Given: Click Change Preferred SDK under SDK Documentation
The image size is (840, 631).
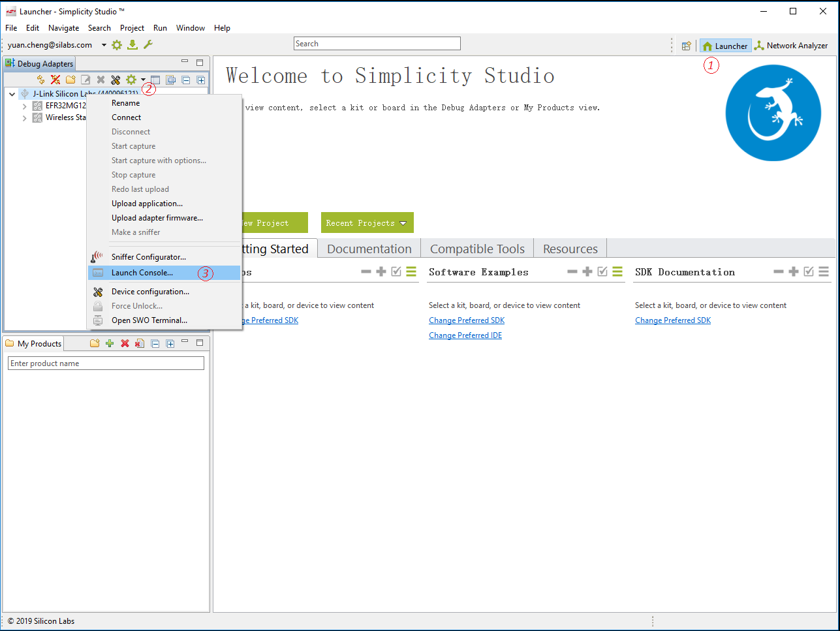Looking at the screenshot, I should point(673,320).
